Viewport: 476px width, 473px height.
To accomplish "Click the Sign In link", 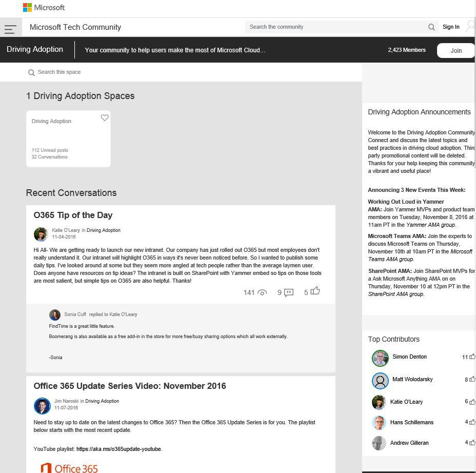I will point(451,27).
